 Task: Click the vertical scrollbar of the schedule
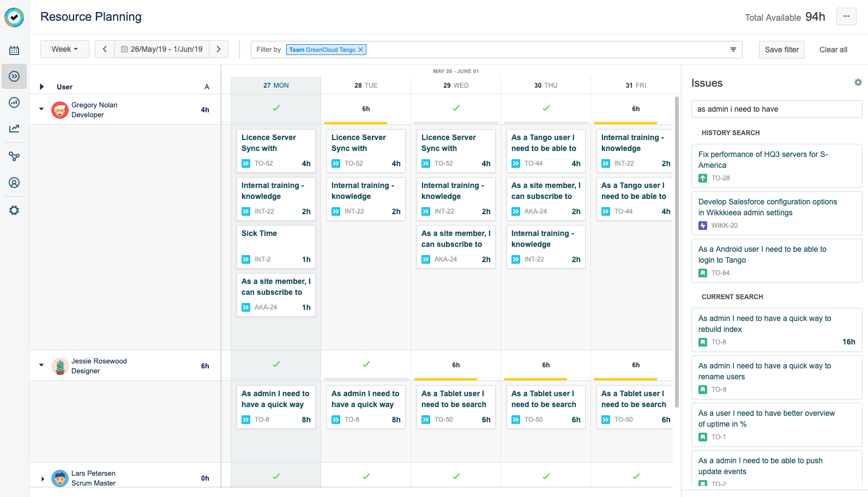[x=677, y=251]
